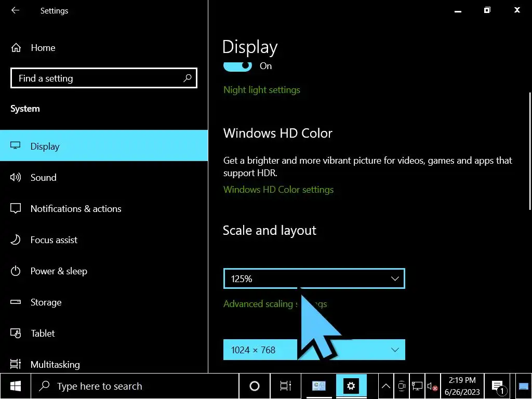Click the taskbar Type here to search box
The image size is (532, 399).
click(135, 386)
